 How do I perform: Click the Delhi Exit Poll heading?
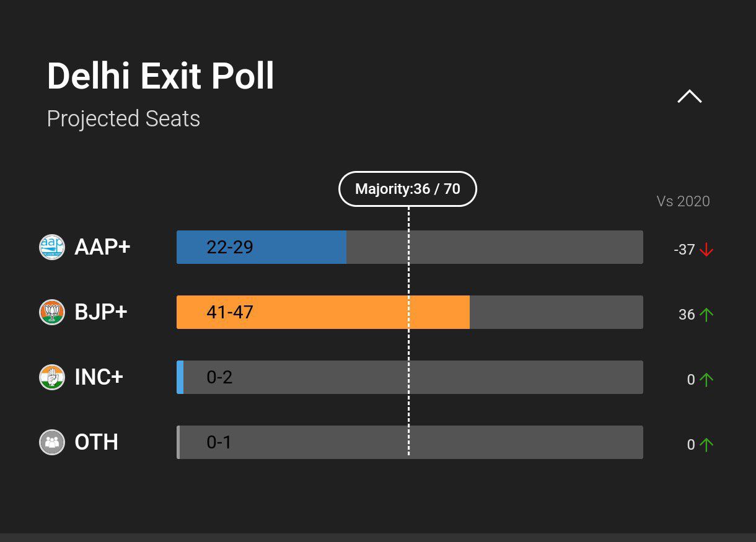tap(160, 77)
